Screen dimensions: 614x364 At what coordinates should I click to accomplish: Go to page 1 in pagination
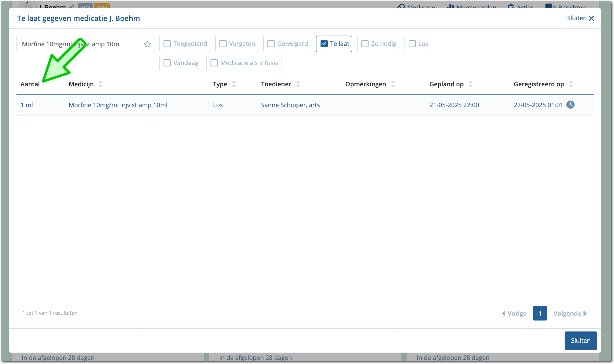tap(540, 313)
